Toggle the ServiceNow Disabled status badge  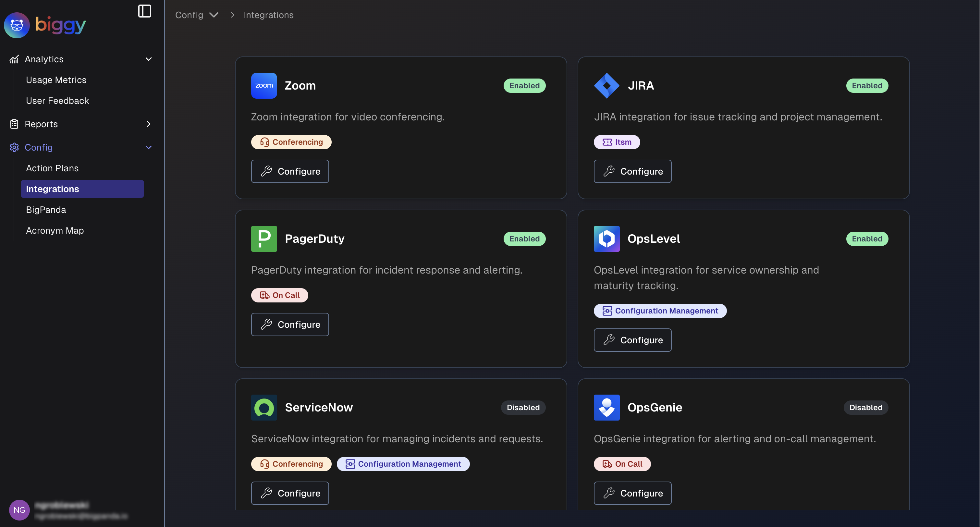tap(523, 407)
